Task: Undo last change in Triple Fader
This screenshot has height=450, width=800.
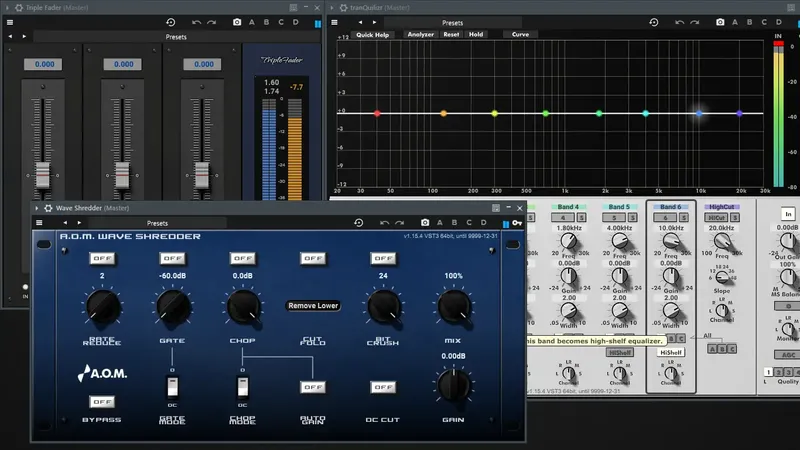Action: (196, 22)
